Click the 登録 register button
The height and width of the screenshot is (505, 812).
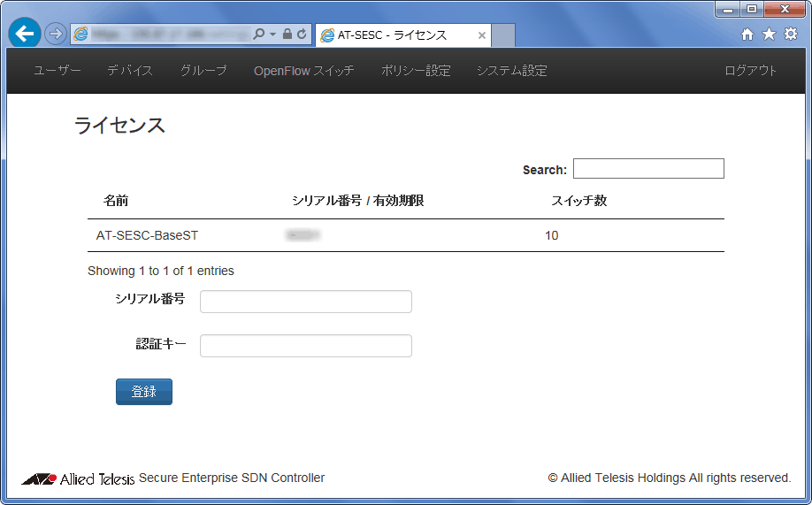coord(144,392)
